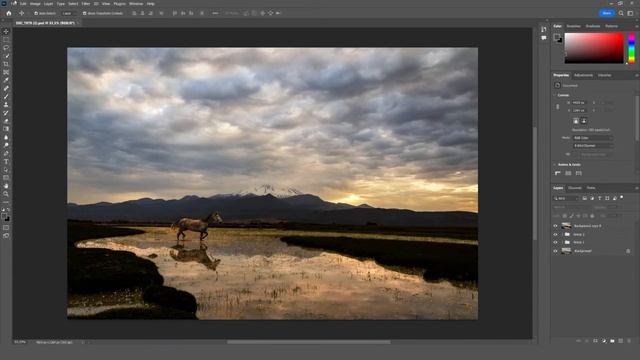Screen dimensions: 640x360
Task: Select the Background copy 8 layer name
Action: (587, 226)
